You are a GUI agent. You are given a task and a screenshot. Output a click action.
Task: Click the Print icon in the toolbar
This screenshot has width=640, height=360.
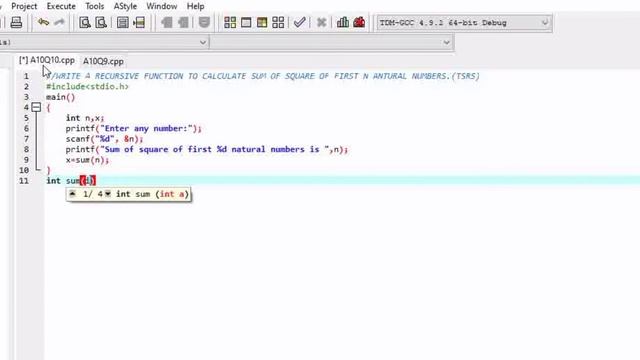click(x=16, y=22)
